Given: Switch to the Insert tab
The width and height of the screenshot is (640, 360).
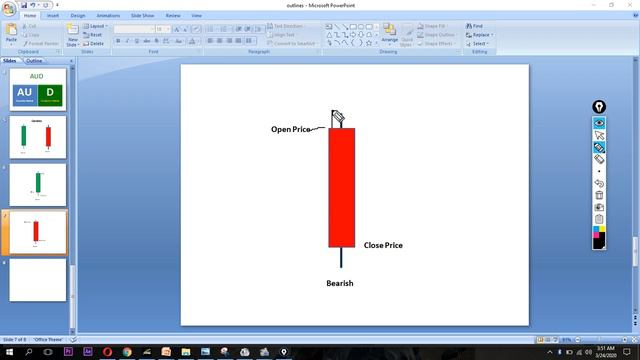Looking at the screenshot, I should [53, 16].
